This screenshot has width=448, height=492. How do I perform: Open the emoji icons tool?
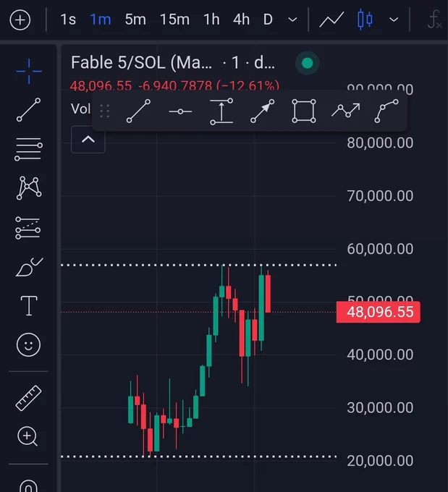pyautogui.click(x=28, y=345)
